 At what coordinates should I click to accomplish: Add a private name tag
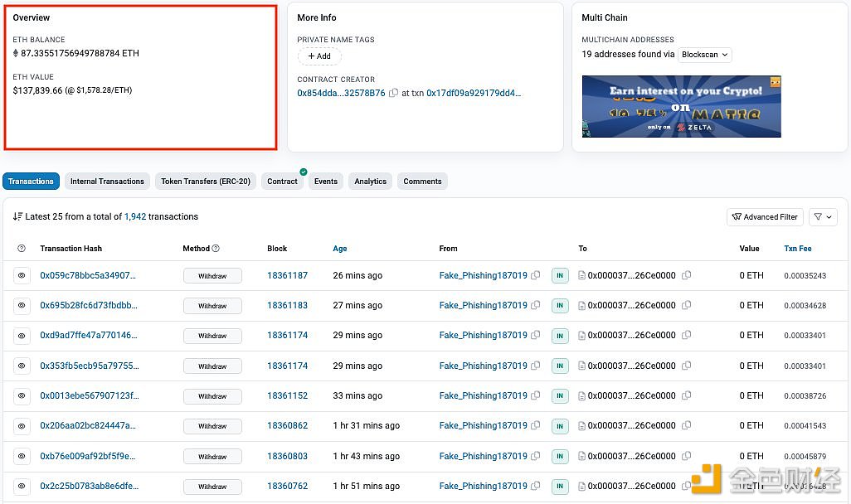pos(319,56)
